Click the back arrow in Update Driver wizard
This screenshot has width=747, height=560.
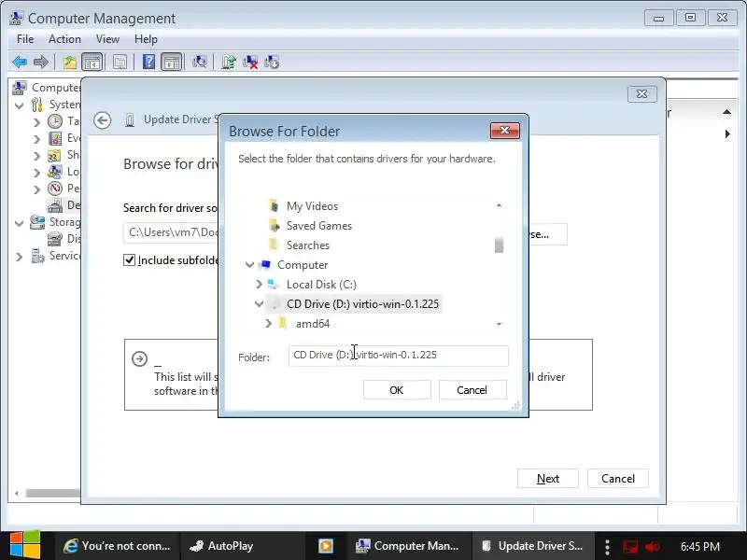[x=103, y=120]
